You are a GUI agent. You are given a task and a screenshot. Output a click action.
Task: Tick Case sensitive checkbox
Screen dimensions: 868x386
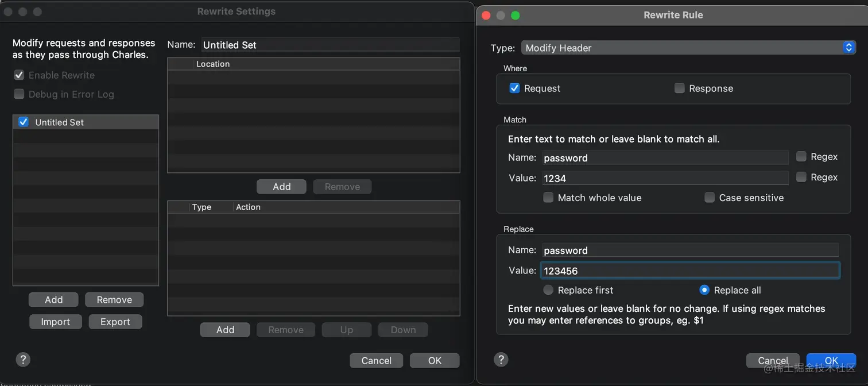tap(710, 198)
